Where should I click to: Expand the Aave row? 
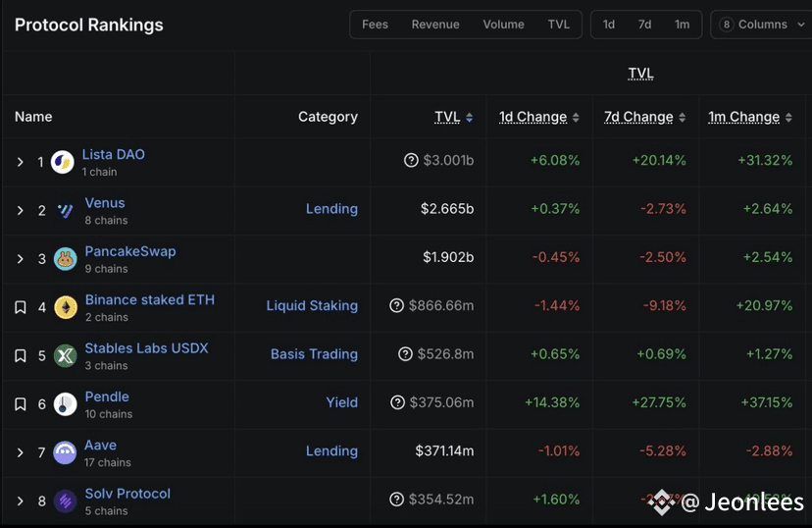[x=21, y=452]
